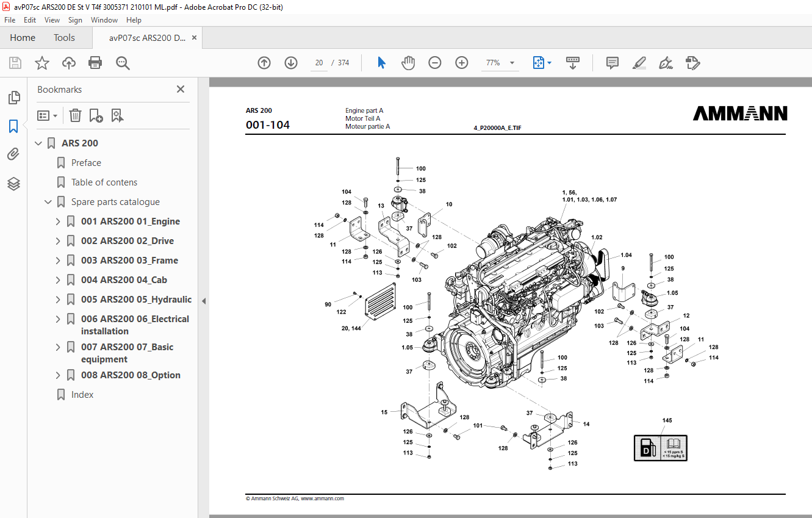This screenshot has height=518, width=812.
Task: Open the File menu
Action: click(x=10, y=20)
